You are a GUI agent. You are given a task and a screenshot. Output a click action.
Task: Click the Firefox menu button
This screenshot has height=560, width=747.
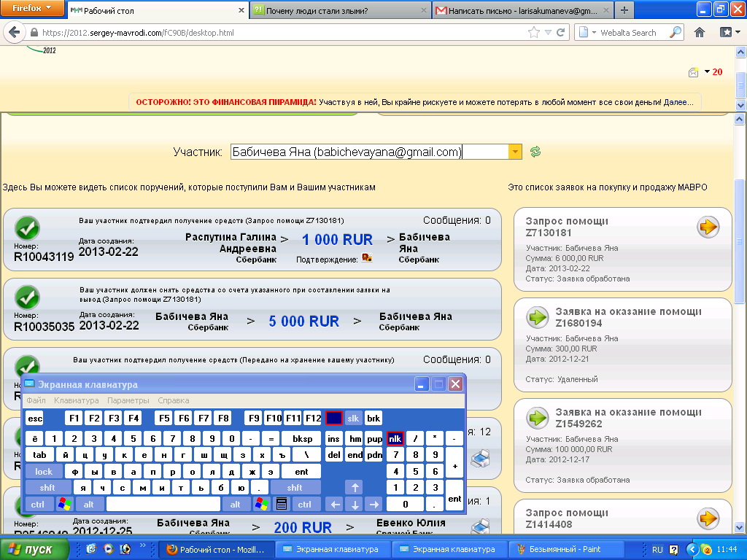(x=31, y=8)
